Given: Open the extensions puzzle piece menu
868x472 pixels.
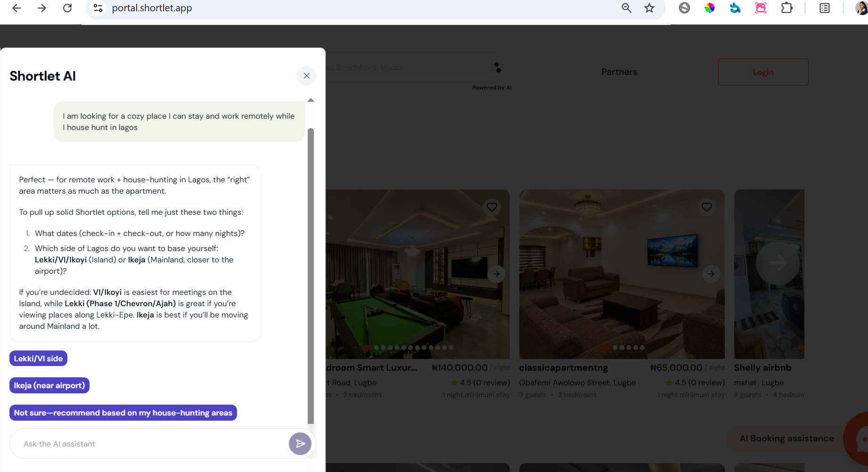Looking at the screenshot, I should [x=786, y=8].
